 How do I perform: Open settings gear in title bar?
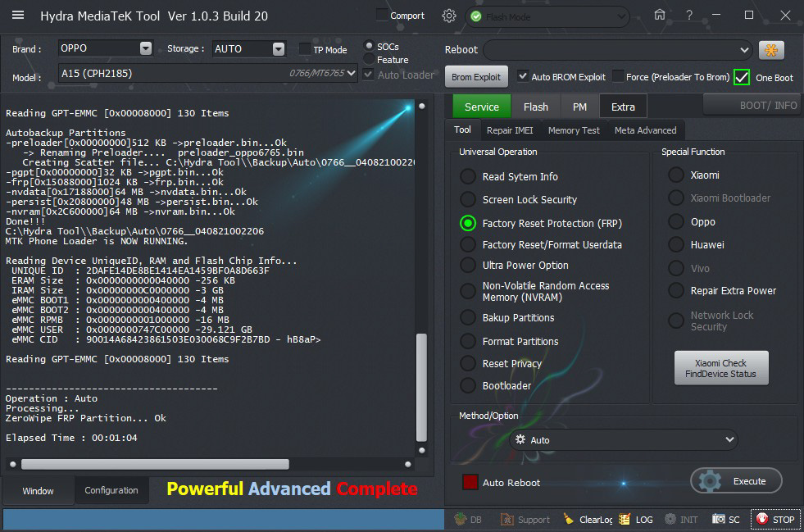[448, 16]
